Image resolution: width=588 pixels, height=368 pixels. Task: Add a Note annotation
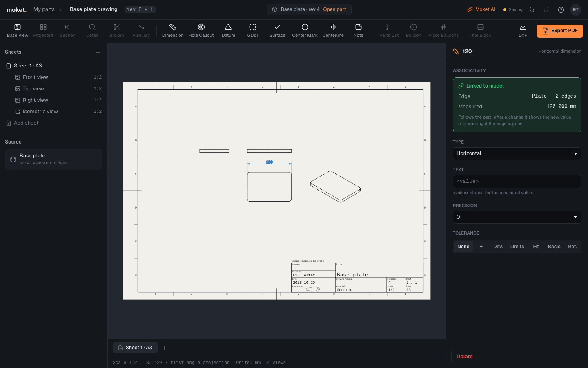point(358,31)
